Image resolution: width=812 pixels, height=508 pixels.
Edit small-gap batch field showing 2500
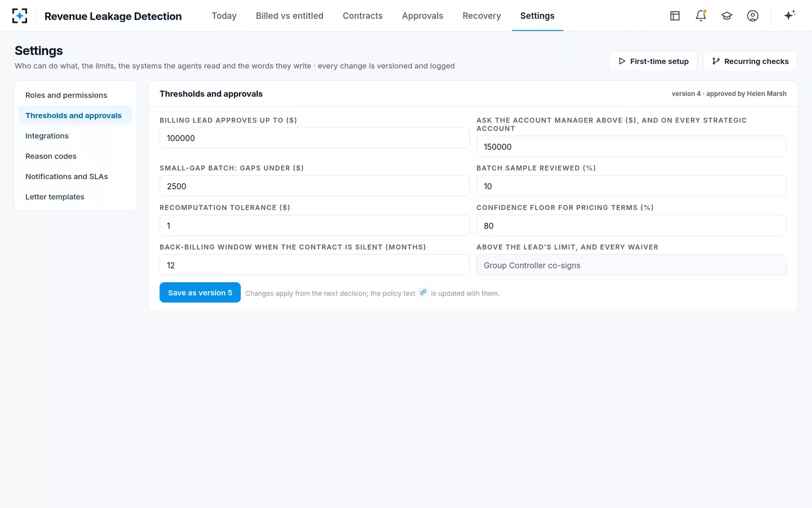click(315, 186)
